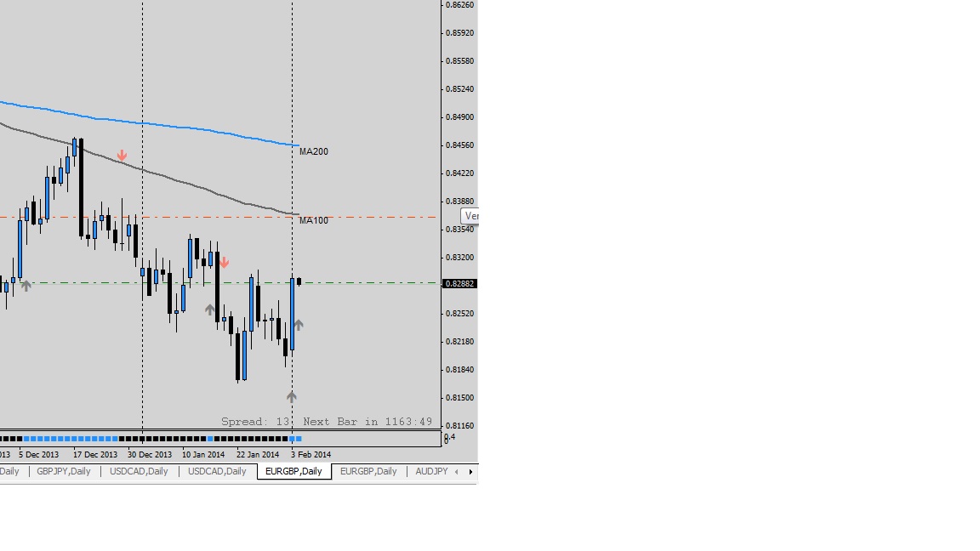The image size is (980, 551).
Task: Click the Spread: 13 text
Action: point(255,422)
